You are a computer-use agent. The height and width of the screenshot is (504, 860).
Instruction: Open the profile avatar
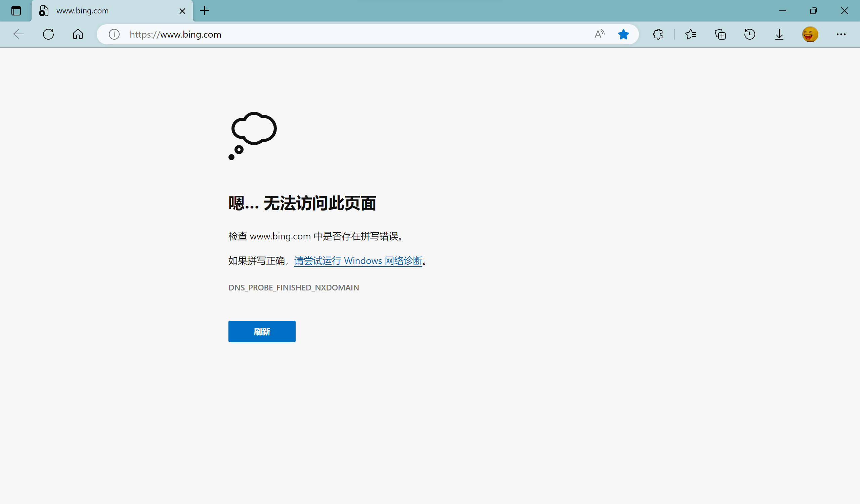(x=810, y=34)
